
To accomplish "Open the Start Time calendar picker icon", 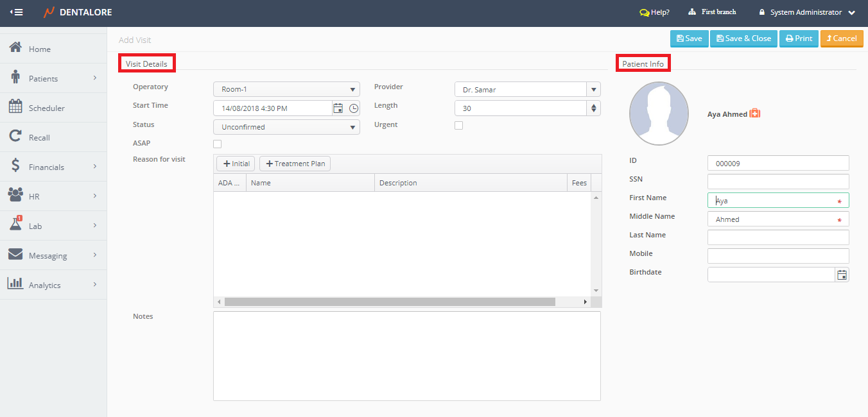I will coord(338,108).
